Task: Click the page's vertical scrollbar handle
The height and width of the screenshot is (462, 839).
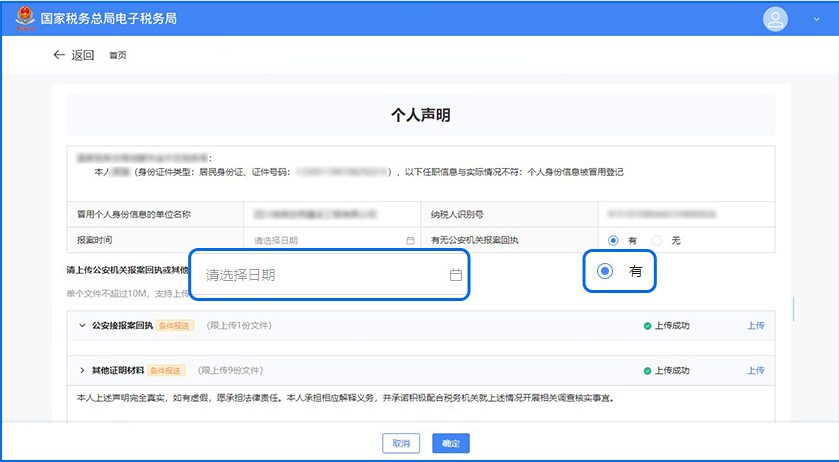Action: [x=793, y=309]
